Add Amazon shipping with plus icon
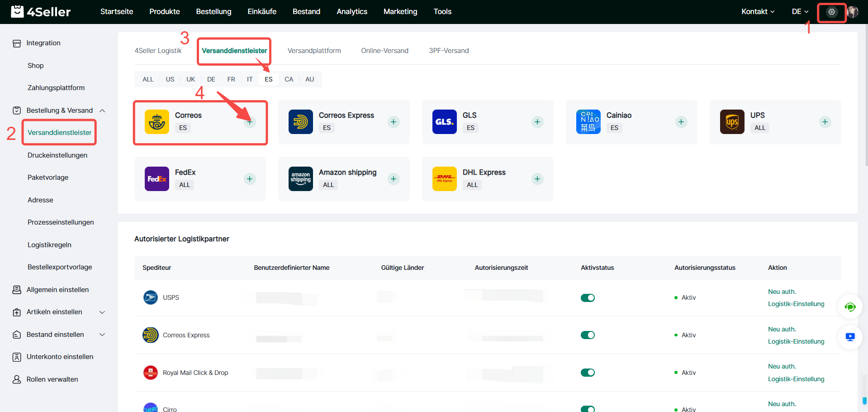Viewport: 868px width, 412px height. [394, 179]
